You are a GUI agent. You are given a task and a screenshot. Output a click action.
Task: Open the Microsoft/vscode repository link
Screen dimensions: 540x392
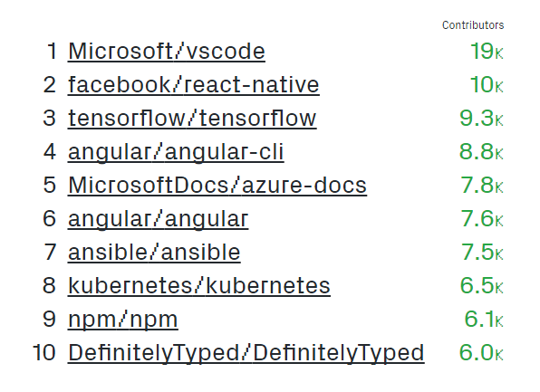167,52
